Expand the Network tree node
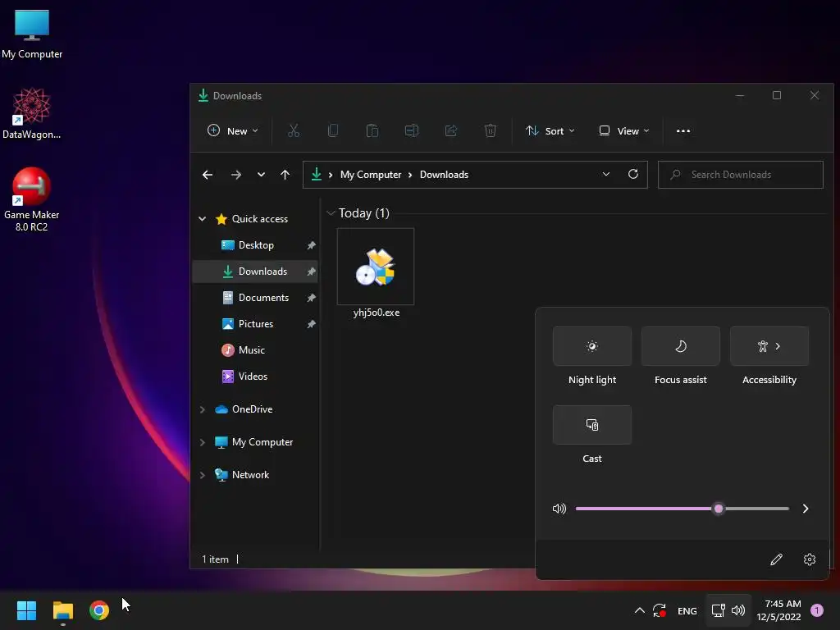The image size is (840, 630). tap(202, 475)
